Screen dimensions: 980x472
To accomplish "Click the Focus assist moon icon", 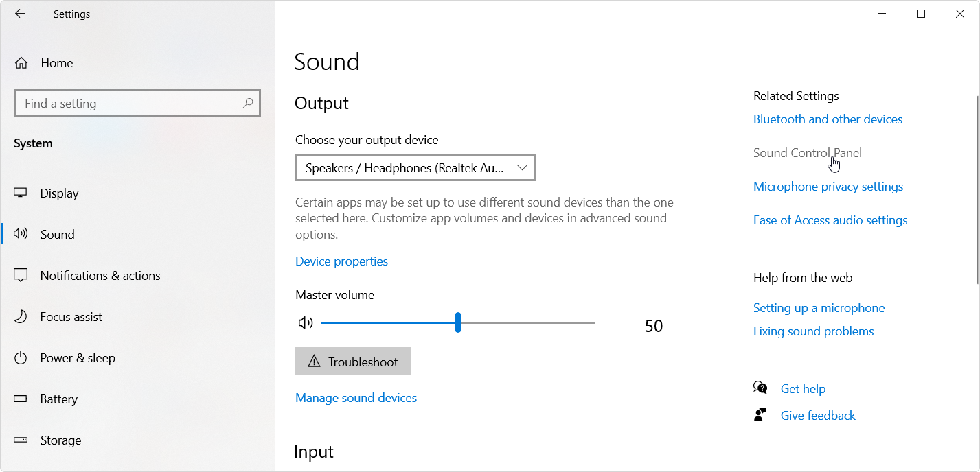I will [x=21, y=317].
